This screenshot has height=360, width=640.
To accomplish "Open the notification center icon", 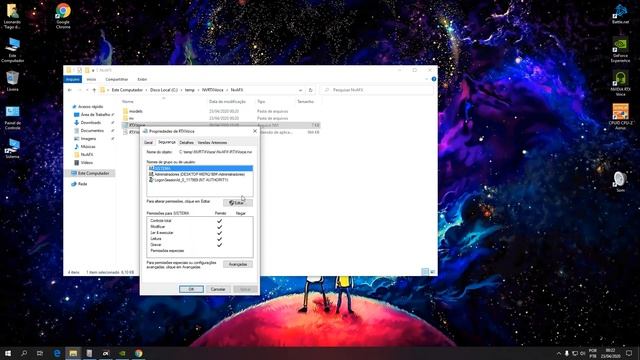I will click(x=629, y=353).
